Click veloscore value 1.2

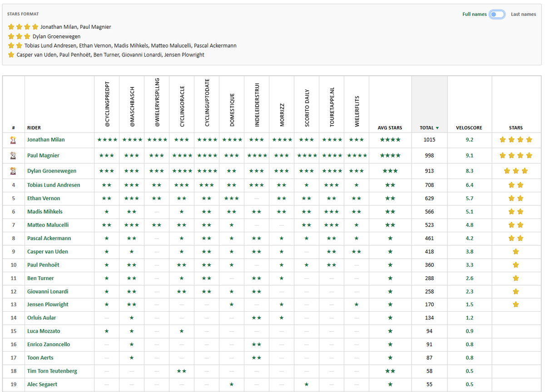(x=469, y=318)
